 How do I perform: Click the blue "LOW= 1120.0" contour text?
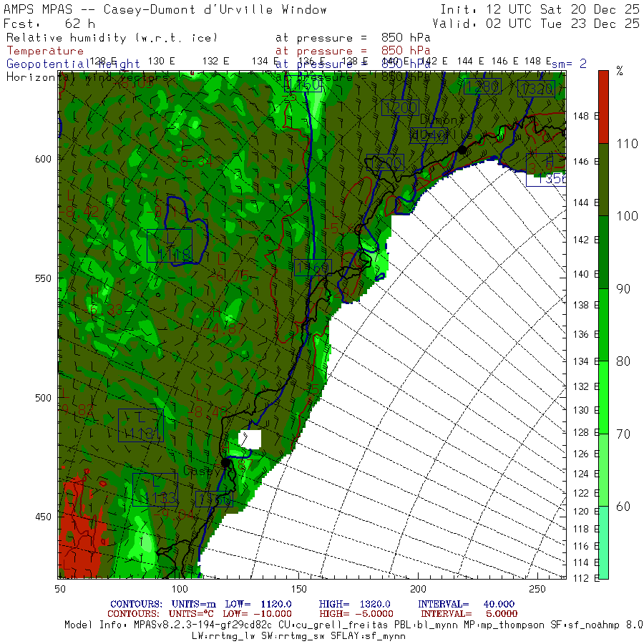tap(258, 604)
